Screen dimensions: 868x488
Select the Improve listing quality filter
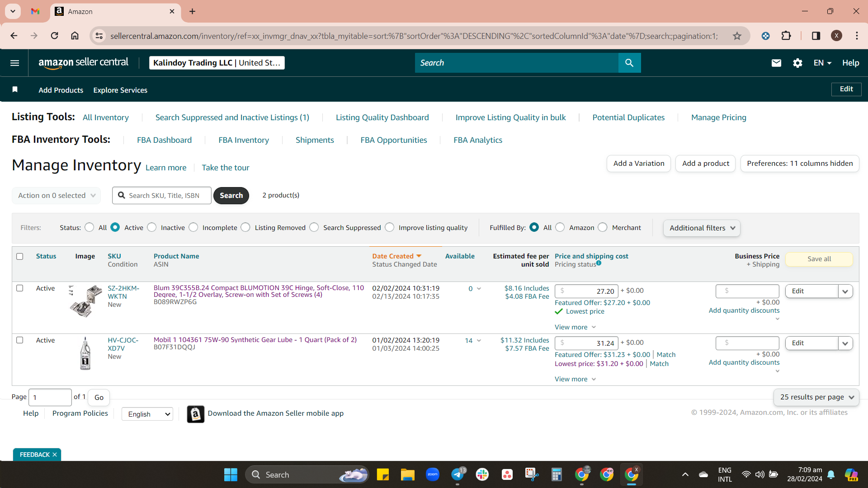390,227
